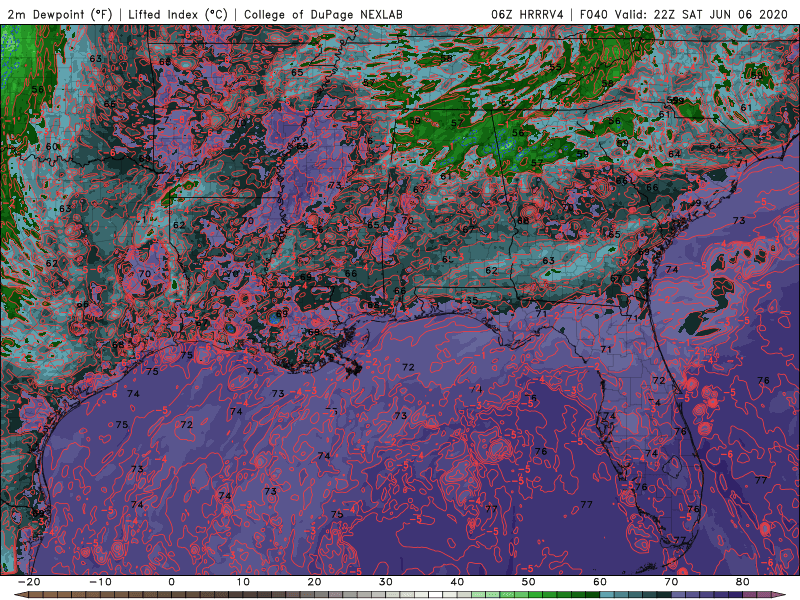Click the 10 tick label on the color scale
This screenshot has width=800, height=600.
[243, 582]
